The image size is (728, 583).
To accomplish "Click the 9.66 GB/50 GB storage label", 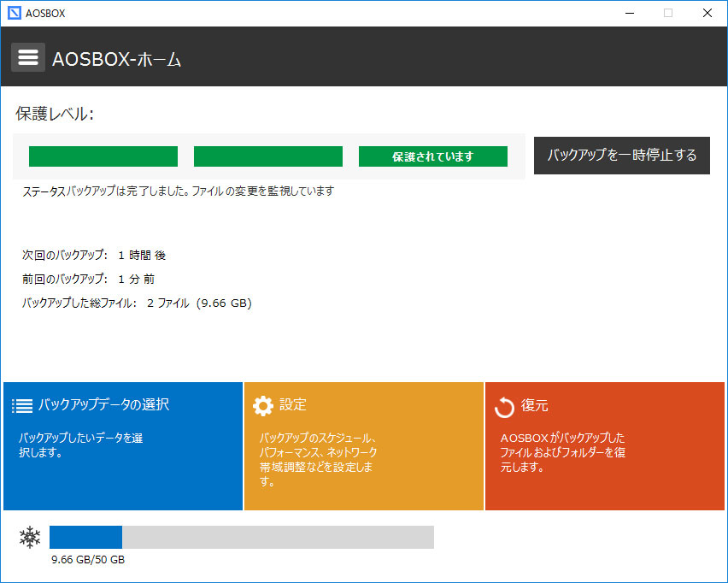I will tap(88, 560).
